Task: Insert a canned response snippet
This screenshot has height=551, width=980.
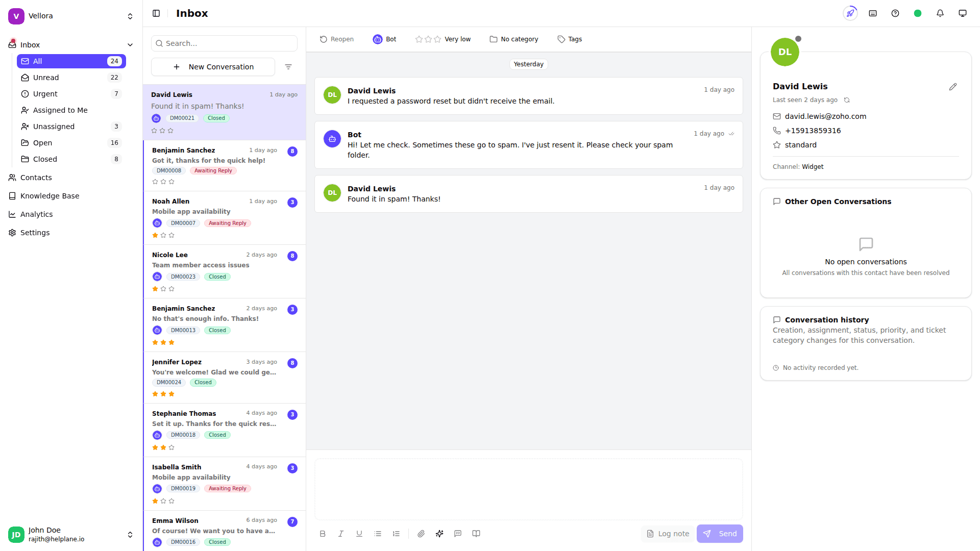Action: [x=458, y=533]
